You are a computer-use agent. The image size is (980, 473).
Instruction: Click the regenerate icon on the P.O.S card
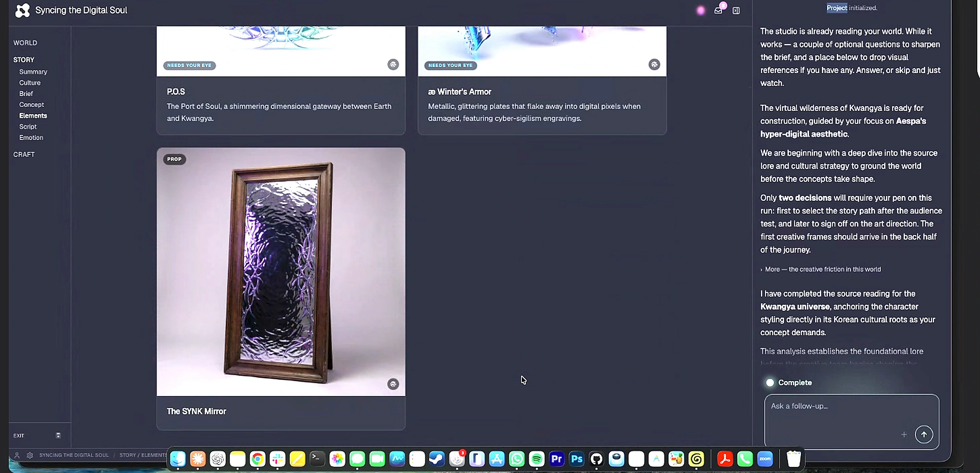[x=393, y=65]
